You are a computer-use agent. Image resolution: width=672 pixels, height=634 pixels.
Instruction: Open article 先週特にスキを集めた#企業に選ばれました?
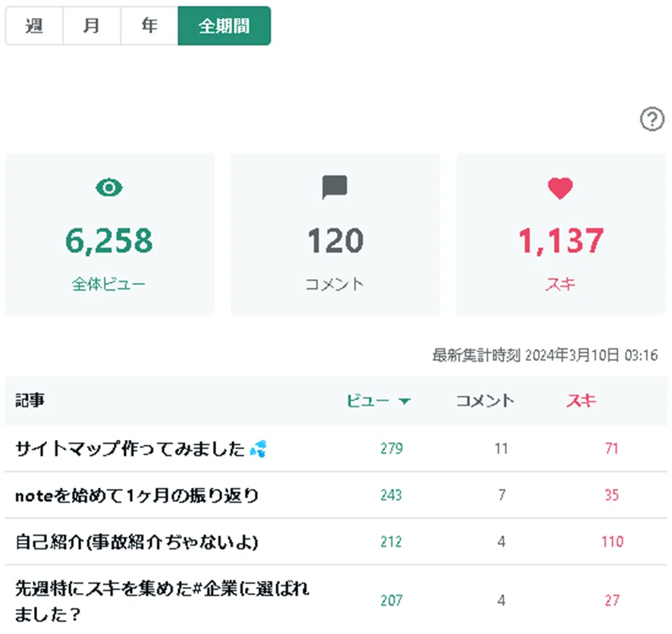tap(162, 601)
